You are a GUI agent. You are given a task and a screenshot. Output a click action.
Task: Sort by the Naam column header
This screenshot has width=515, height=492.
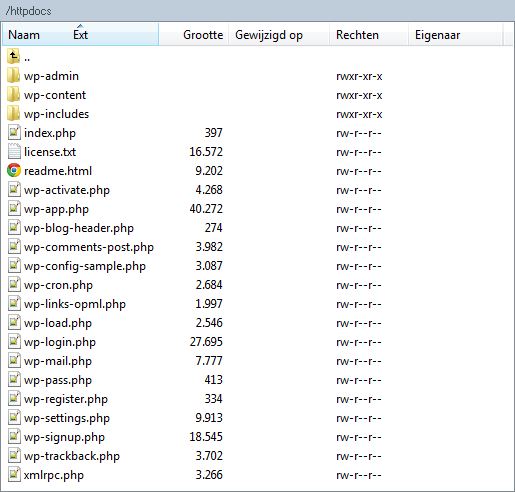[24, 35]
